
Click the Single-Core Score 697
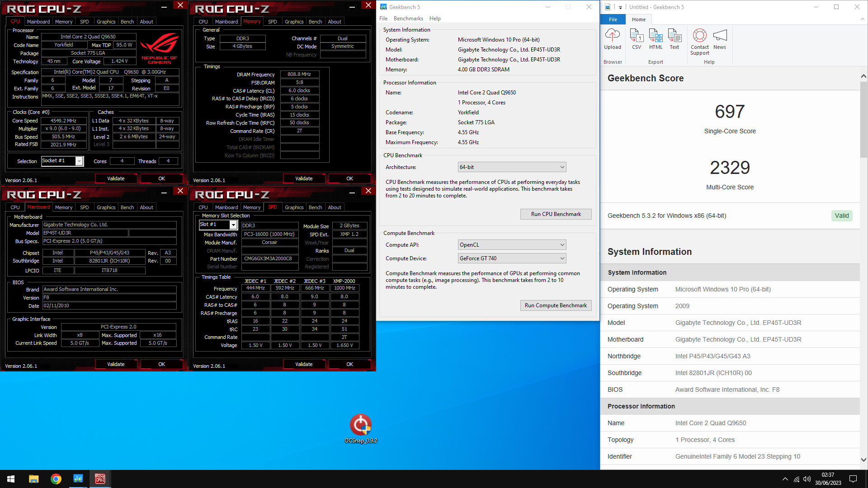coord(730,112)
